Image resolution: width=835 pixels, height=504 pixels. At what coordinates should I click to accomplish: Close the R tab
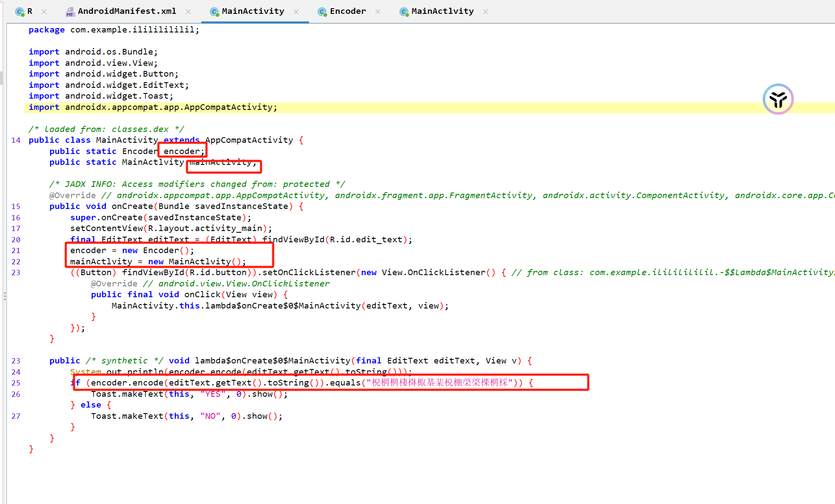click(44, 12)
